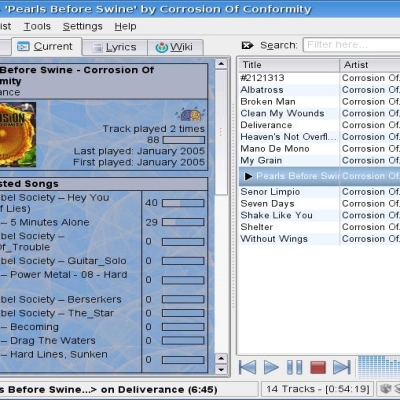Select the track Heaven's Not Overfl...

pyautogui.click(x=319, y=137)
